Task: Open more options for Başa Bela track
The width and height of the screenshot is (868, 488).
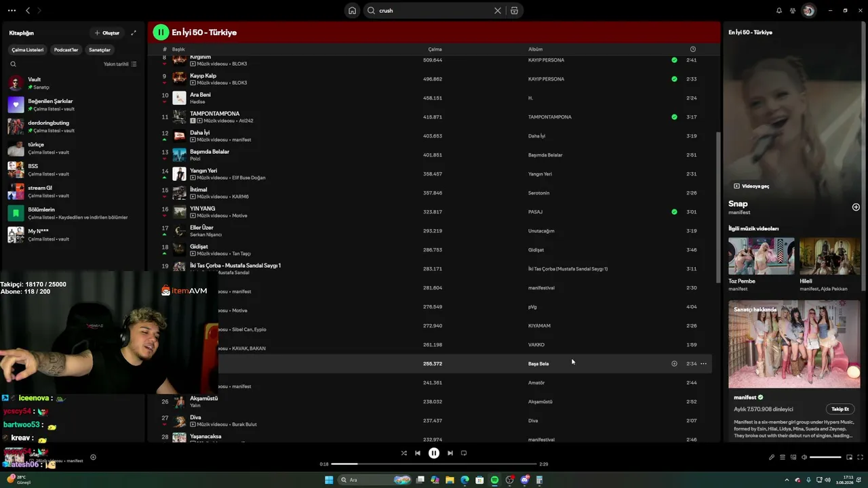Action: [703, 363]
